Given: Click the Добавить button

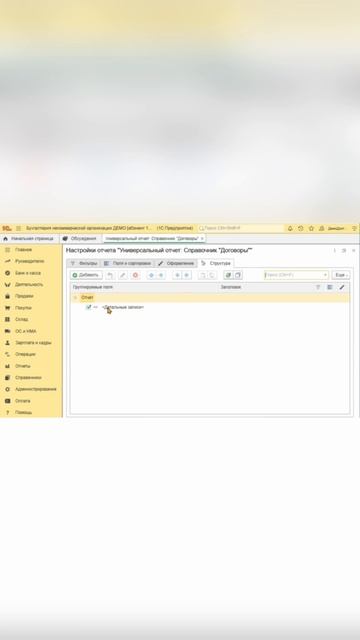Looking at the screenshot, I should (x=86, y=275).
